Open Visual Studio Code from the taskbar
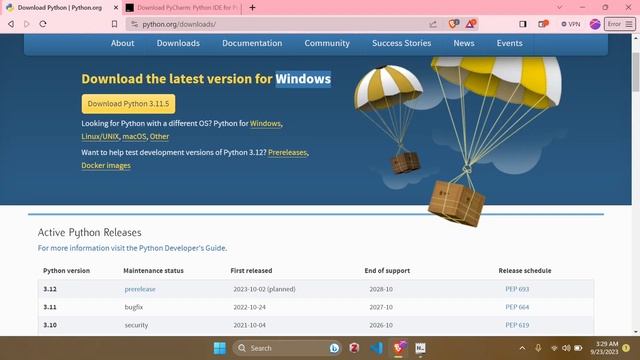The image size is (640, 360). (376, 348)
